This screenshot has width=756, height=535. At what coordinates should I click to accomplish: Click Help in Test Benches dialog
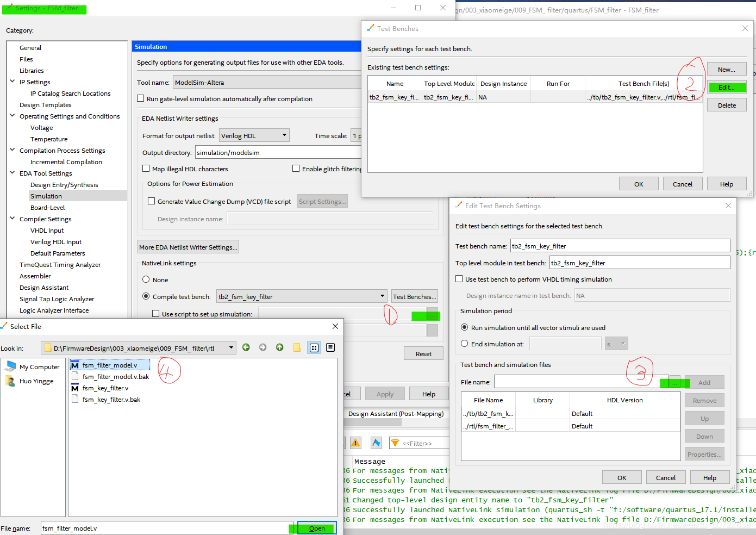[x=727, y=184]
